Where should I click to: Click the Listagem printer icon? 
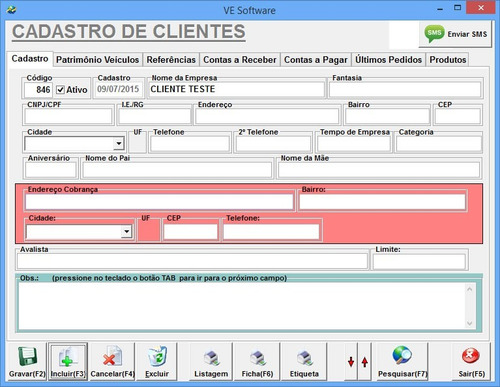coord(211,358)
